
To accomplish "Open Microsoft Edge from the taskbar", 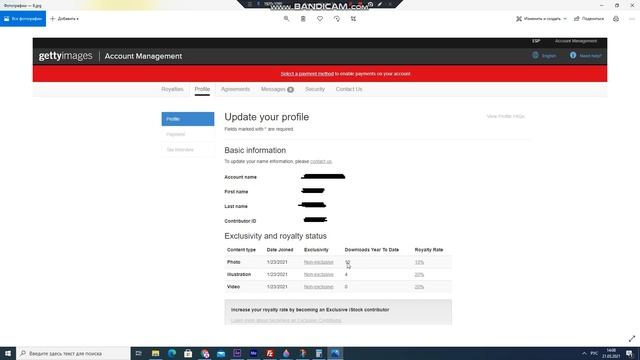I will click(x=172, y=353).
